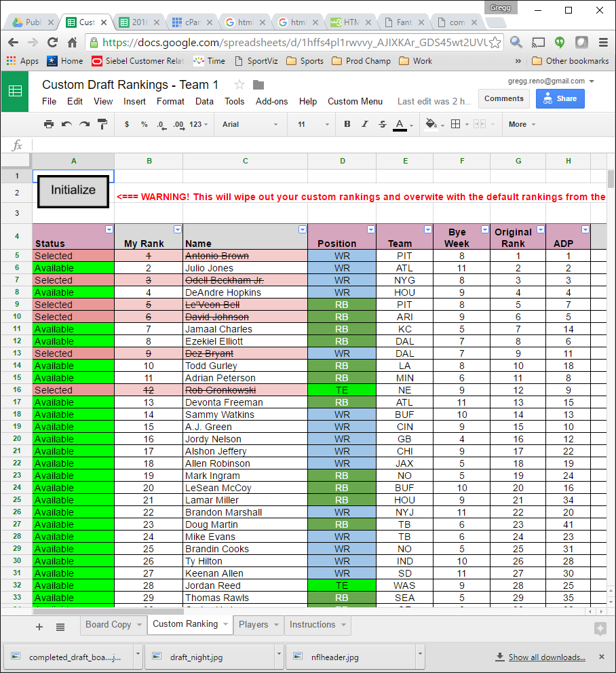This screenshot has height=673, width=616.
Task: Open the Format menu
Action: 170,102
